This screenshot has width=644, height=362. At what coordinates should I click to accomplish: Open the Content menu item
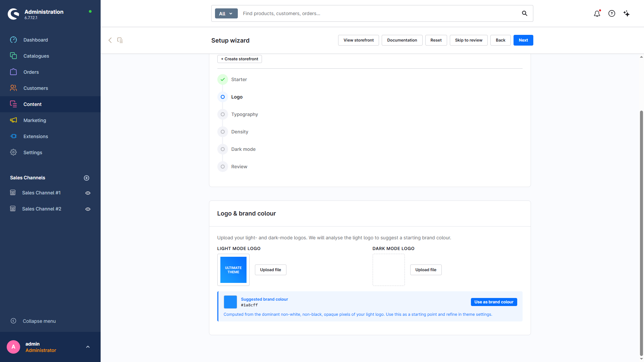pos(50,104)
